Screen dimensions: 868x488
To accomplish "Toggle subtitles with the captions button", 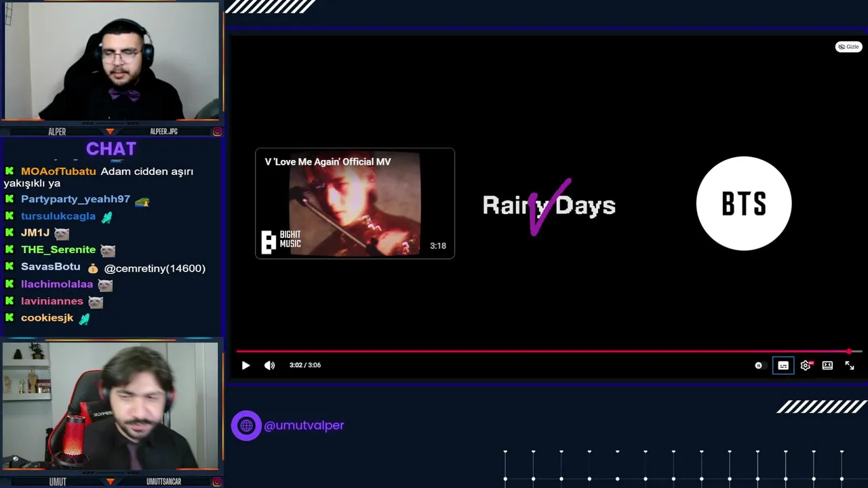I will click(783, 365).
